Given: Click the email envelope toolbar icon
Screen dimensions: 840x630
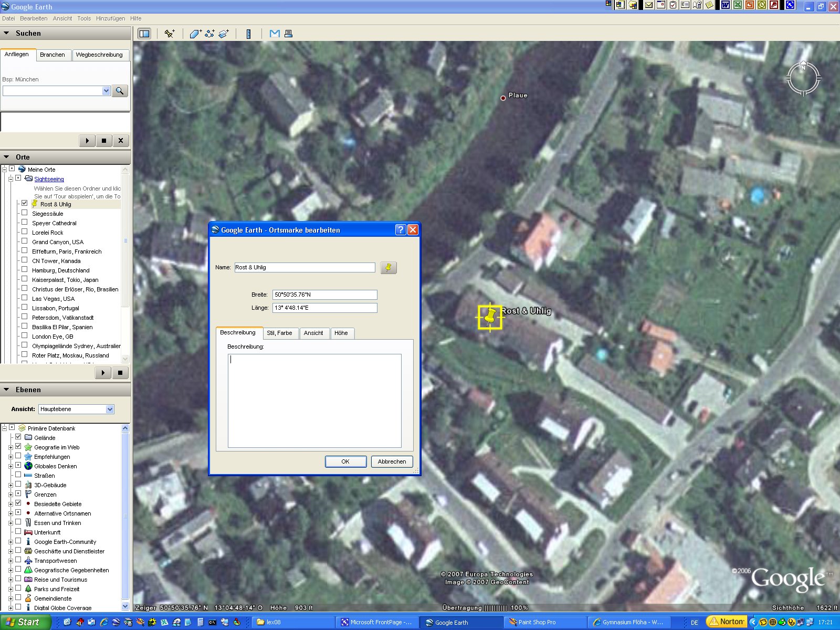Looking at the screenshot, I should click(x=274, y=34).
